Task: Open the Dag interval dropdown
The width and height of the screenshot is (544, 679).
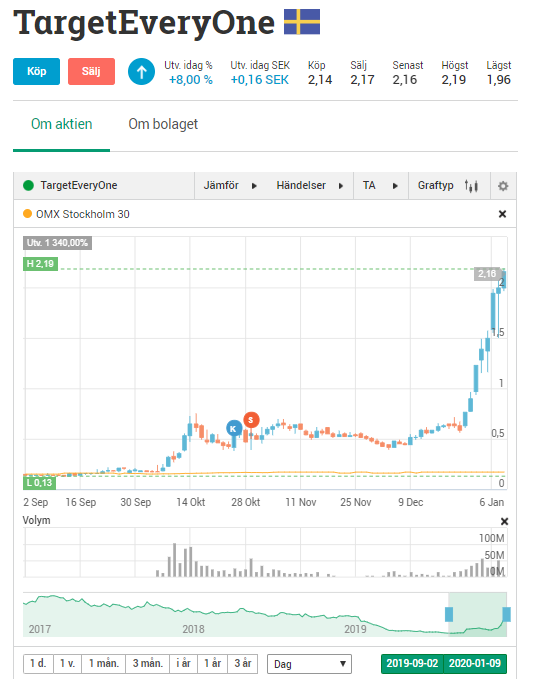Action: point(309,664)
